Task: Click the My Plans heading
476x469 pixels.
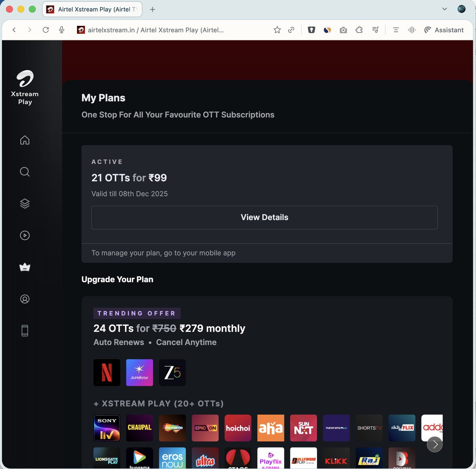Action: point(104,98)
